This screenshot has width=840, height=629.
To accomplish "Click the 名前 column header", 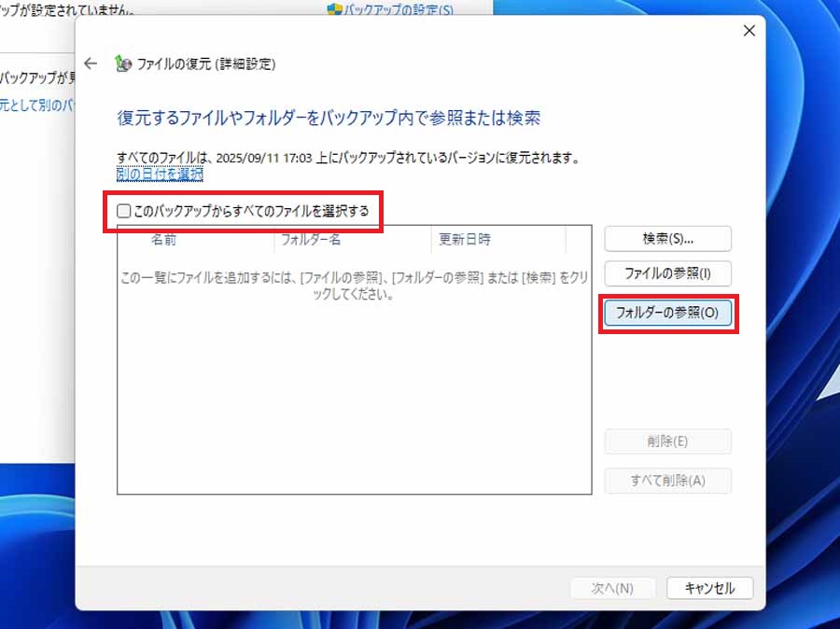I will pyautogui.click(x=196, y=240).
